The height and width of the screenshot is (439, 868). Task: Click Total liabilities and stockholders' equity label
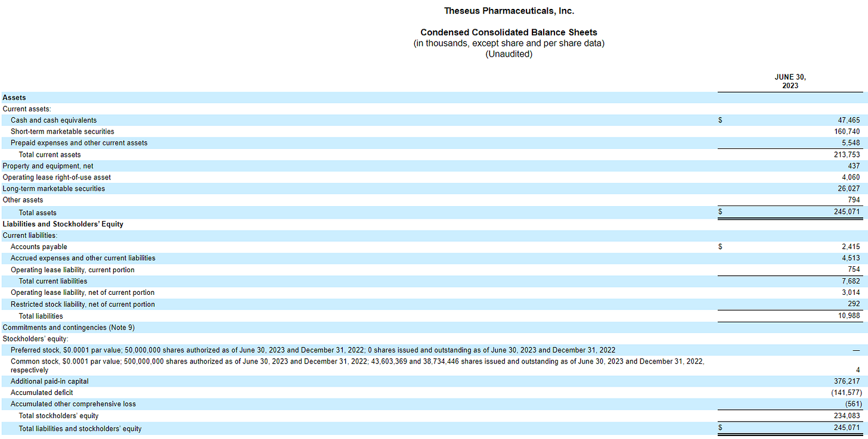pyautogui.click(x=80, y=429)
